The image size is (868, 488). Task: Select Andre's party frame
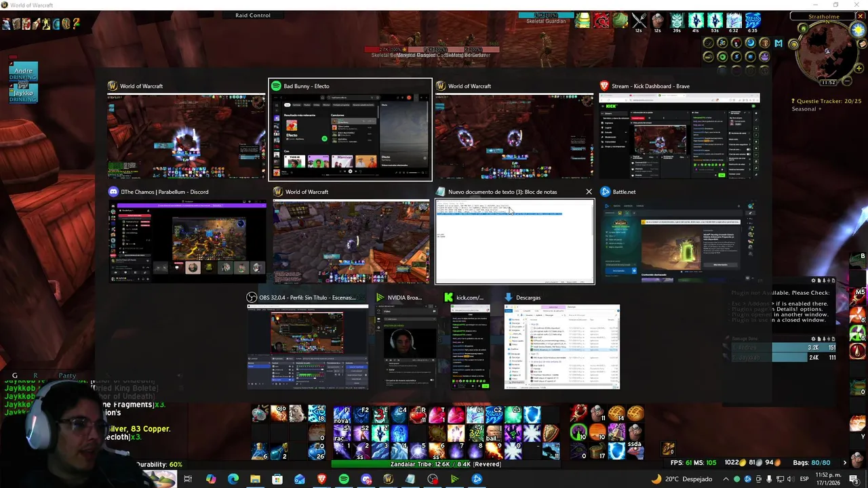[24, 73]
